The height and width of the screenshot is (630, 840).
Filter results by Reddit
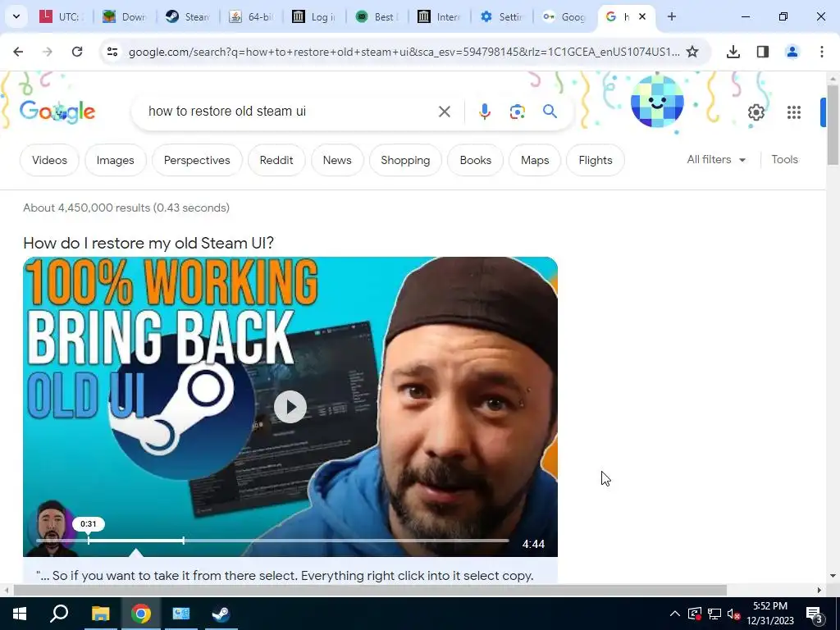pos(276,160)
